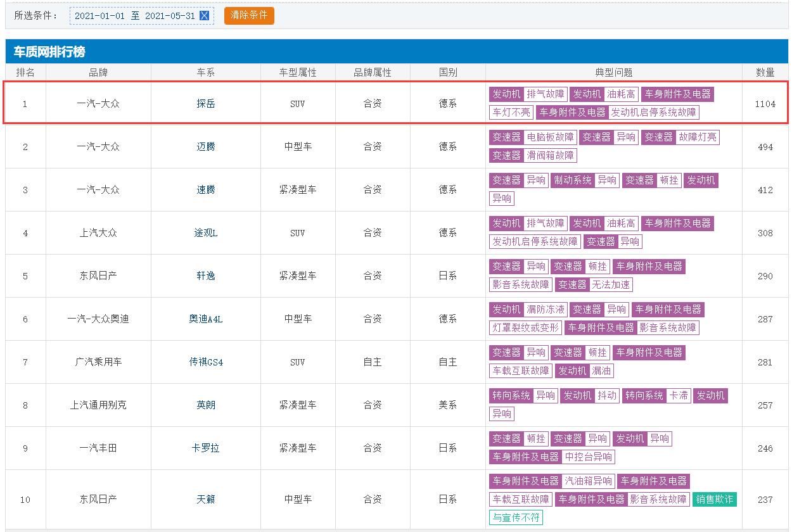Open the 奥迪A4L car series link
The height and width of the screenshot is (532, 792).
pyautogui.click(x=206, y=319)
